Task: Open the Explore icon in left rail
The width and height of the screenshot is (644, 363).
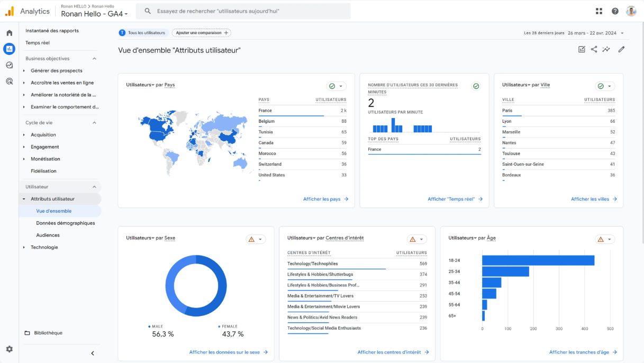Action: (x=9, y=65)
